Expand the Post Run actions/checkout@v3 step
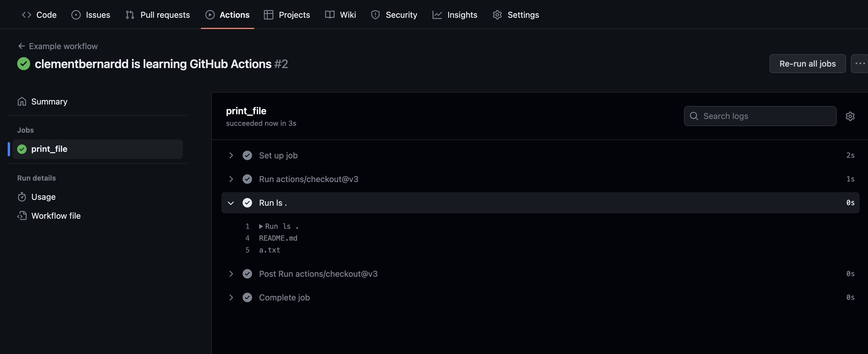Screen dimensions: 868x354 pyautogui.click(x=231, y=273)
